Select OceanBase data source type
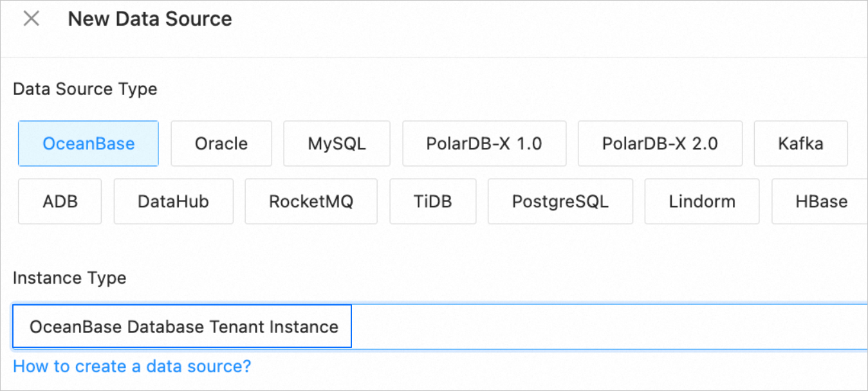This screenshot has width=868, height=391. coord(88,143)
